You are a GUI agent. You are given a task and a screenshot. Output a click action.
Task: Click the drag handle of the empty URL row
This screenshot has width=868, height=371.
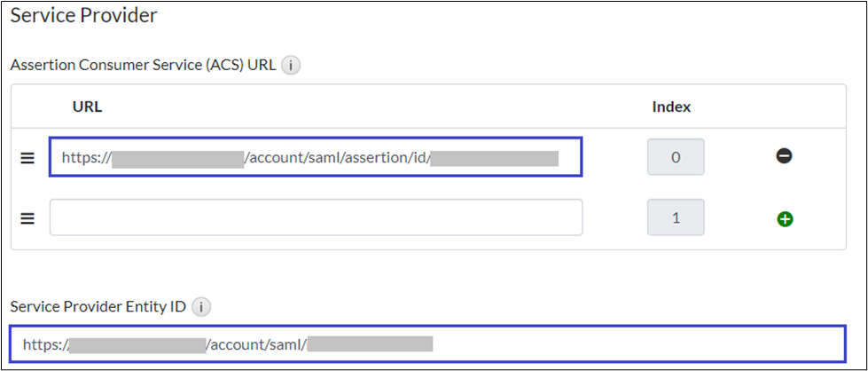(x=27, y=218)
